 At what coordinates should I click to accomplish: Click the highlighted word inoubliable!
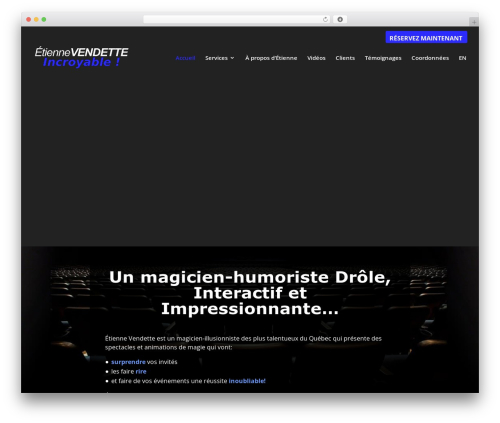[x=247, y=381]
